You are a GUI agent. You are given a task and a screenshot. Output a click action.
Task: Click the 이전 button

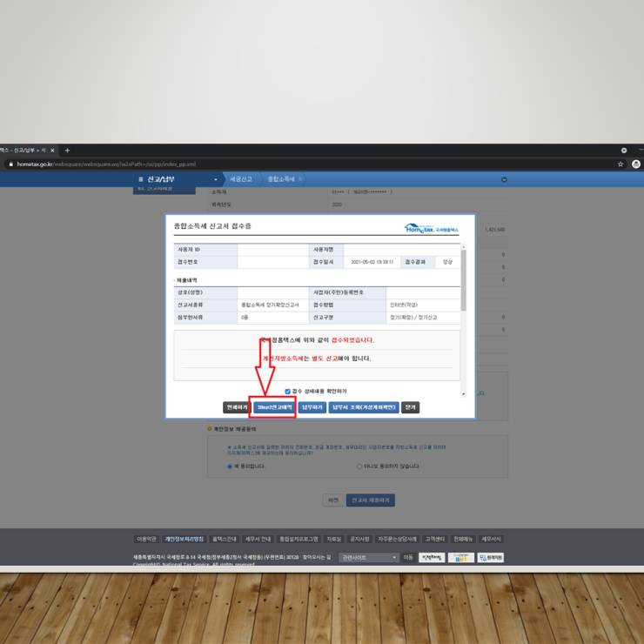333,500
